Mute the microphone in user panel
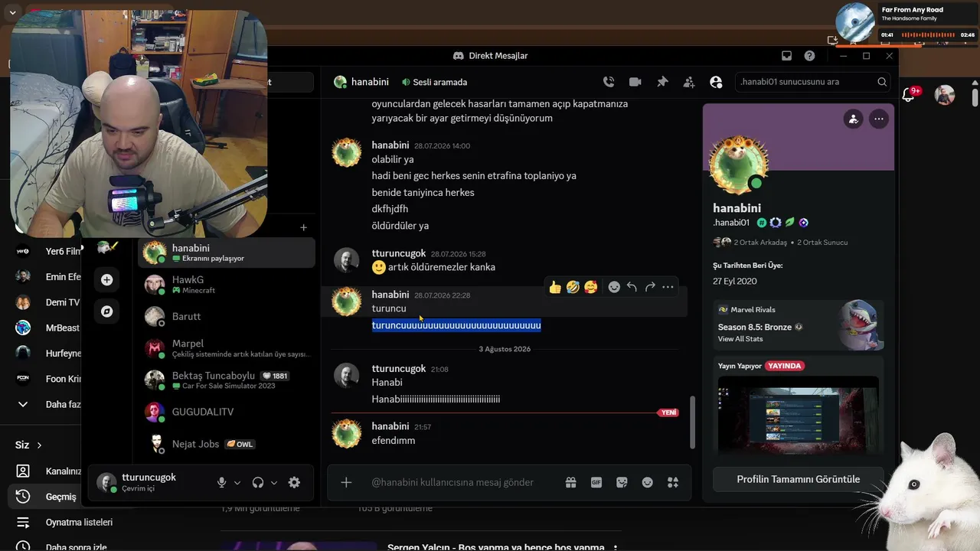This screenshot has width=980, height=551. pos(221,482)
